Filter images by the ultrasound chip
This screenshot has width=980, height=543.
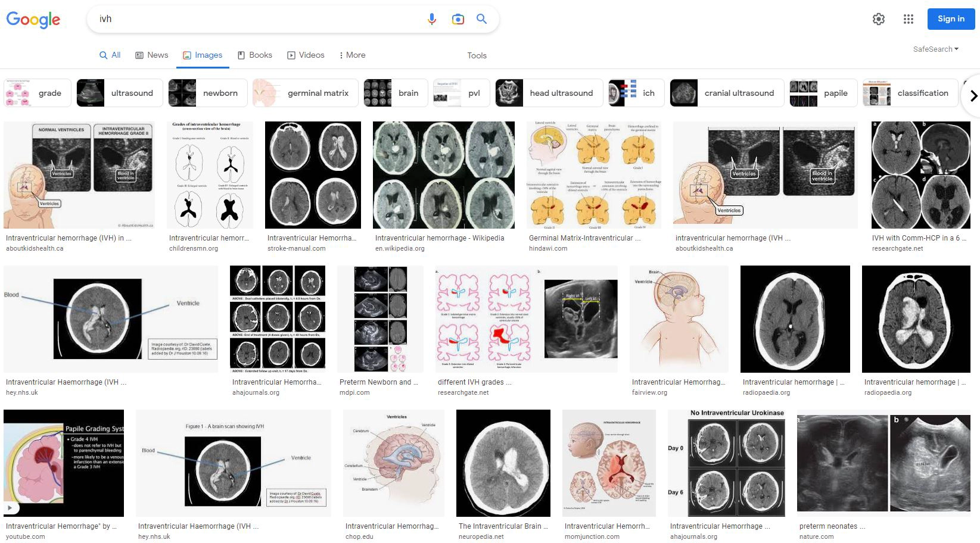click(x=119, y=93)
